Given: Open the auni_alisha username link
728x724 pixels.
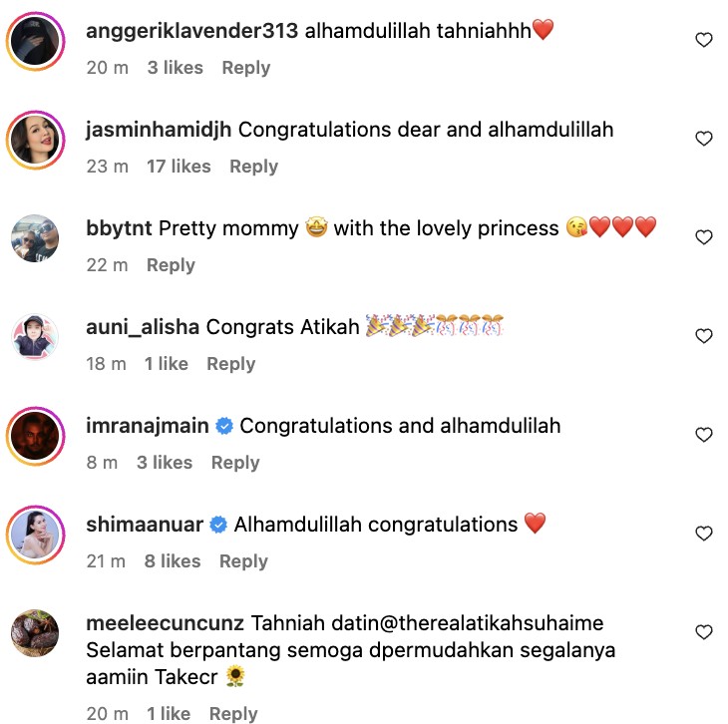Looking at the screenshot, I should (x=144, y=327).
